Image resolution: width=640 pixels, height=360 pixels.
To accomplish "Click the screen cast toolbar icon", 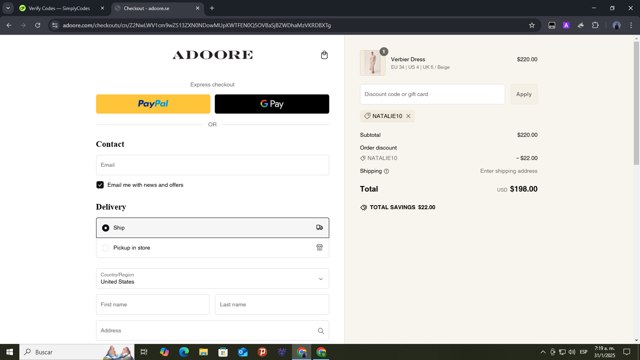I will pyautogui.click(x=551, y=25).
